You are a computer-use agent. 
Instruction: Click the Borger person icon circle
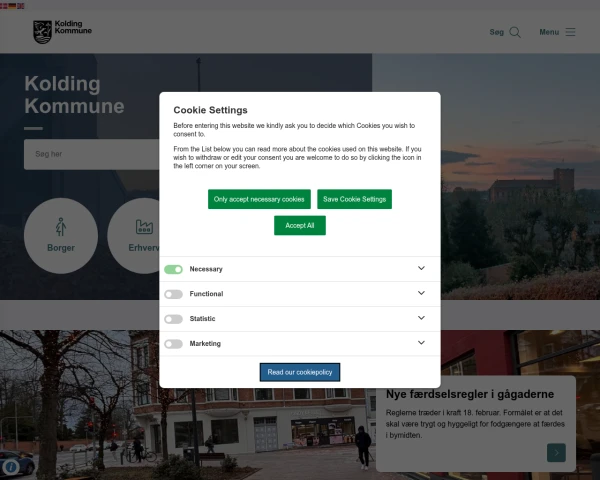coord(61,235)
